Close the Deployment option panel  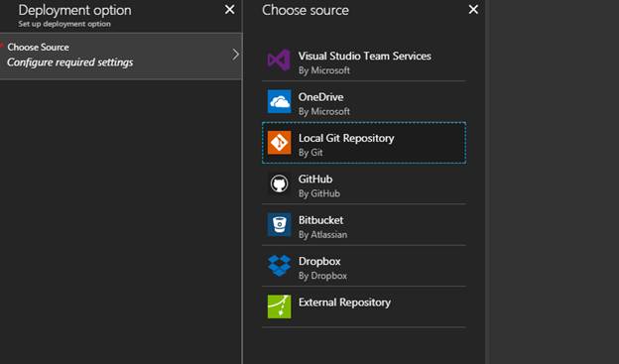[x=229, y=10]
